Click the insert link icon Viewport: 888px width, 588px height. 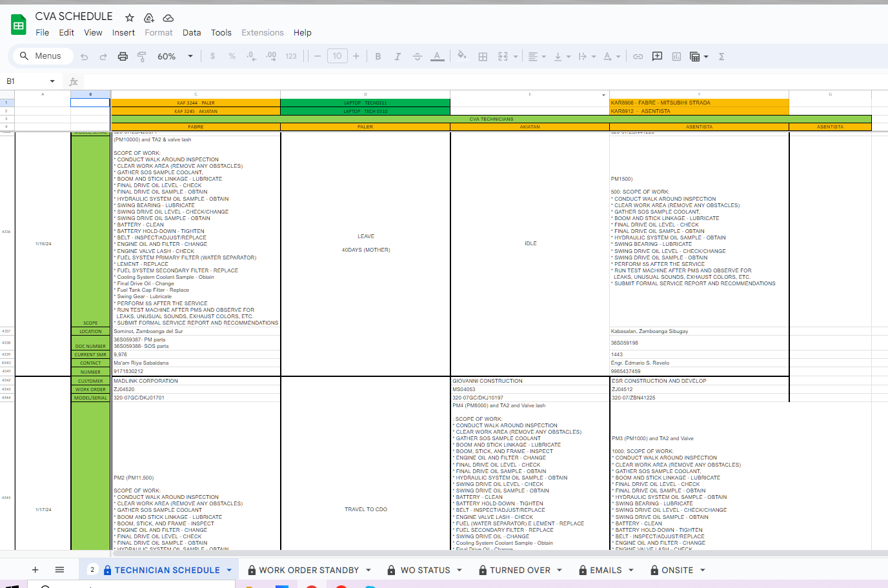point(638,57)
